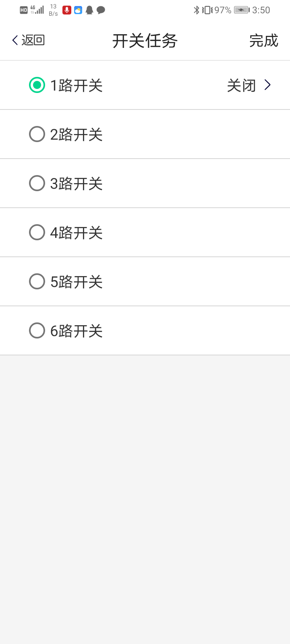
Task: Tap the battery indicator icon
Action: pos(242,10)
